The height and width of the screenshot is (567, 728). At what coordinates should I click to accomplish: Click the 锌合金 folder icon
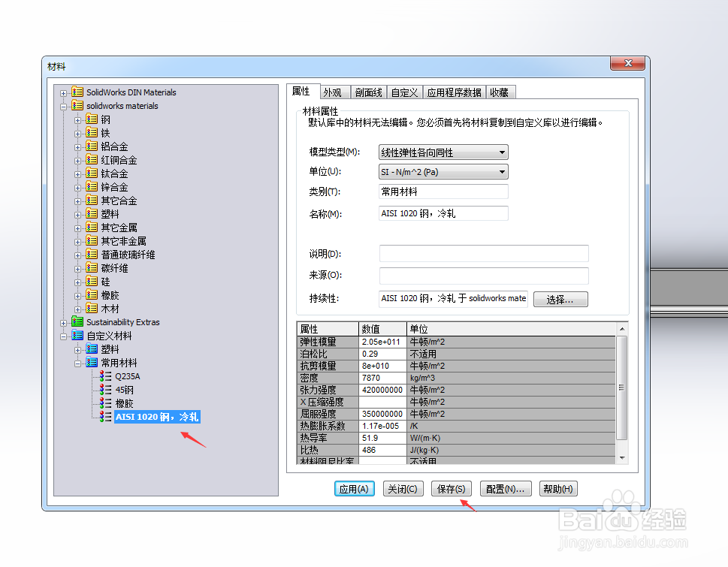coord(92,186)
